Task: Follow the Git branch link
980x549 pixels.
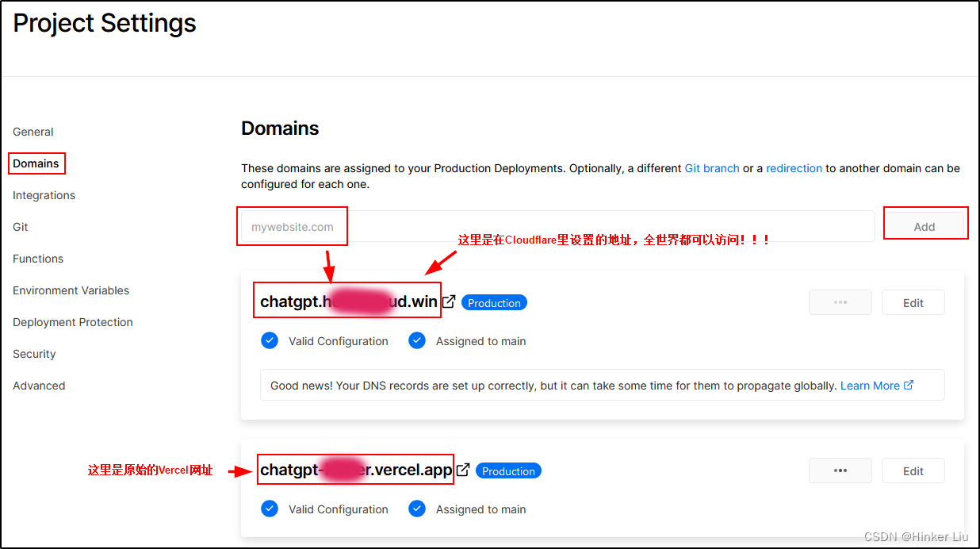Action: (712, 168)
